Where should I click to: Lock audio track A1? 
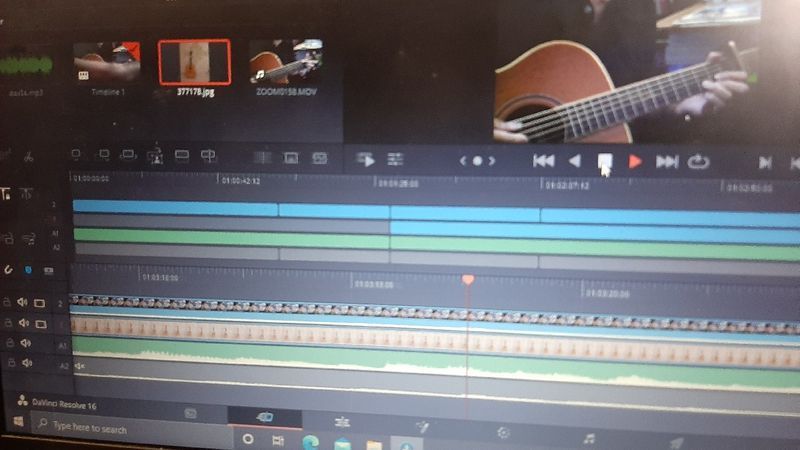pyautogui.click(x=9, y=343)
